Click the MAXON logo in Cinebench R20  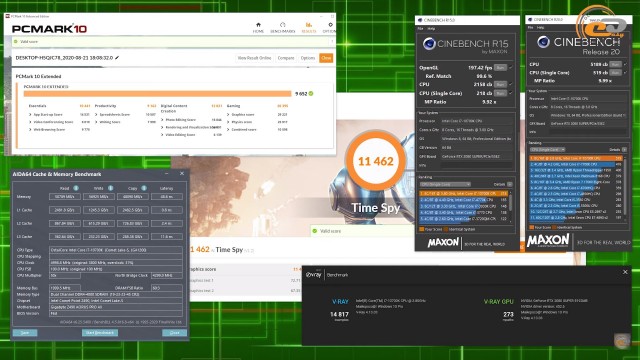pyautogui.click(x=548, y=240)
